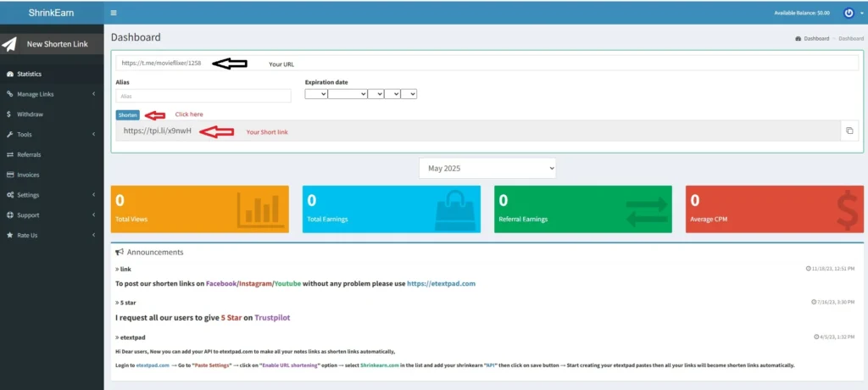Click the Settings gears icon
The image size is (868, 390).
[x=10, y=195]
